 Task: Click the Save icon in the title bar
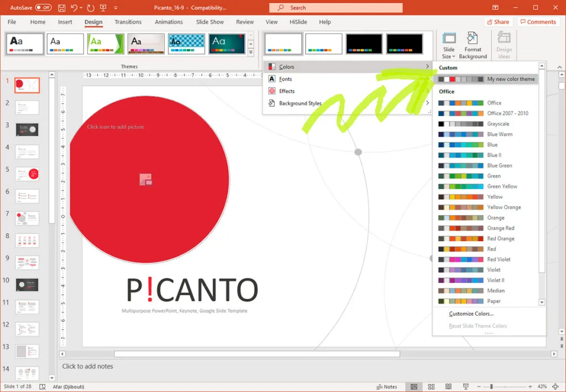[62, 8]
